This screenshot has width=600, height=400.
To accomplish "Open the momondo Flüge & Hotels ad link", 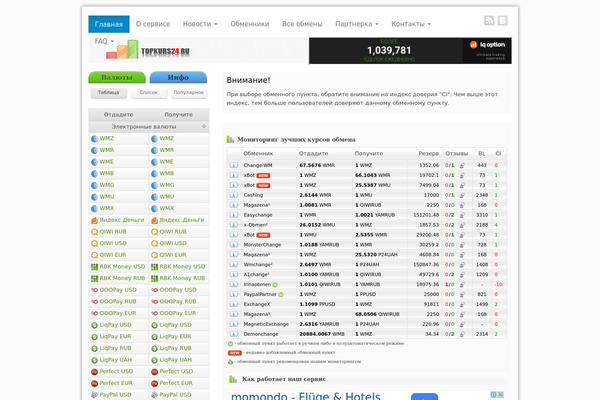I will pyautogui.click(x=306, y=395).
